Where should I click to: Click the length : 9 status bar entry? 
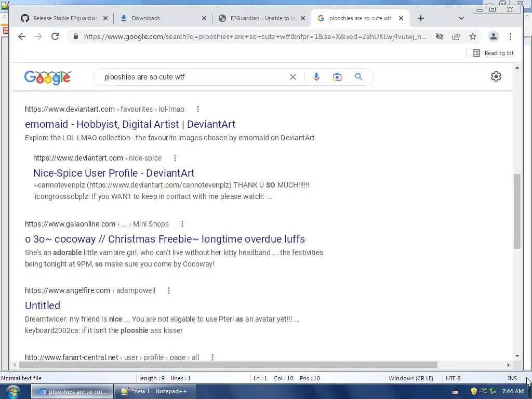[152, 378]
